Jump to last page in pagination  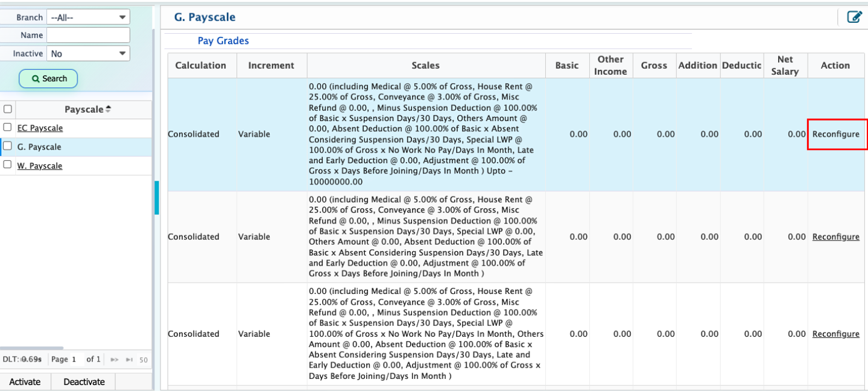coord(129,360)
